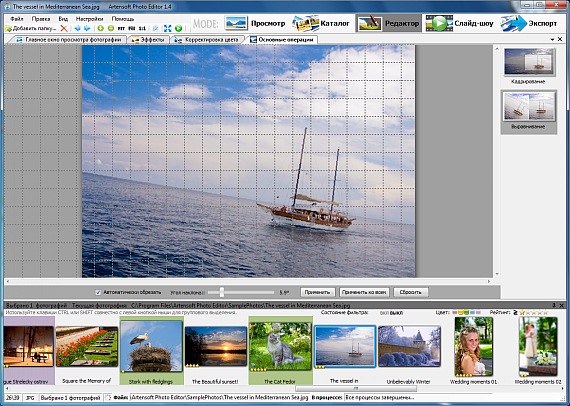Click the Применить ко всем button
Image resolution: width=570 pixels, height=406 pixels.
364,292
